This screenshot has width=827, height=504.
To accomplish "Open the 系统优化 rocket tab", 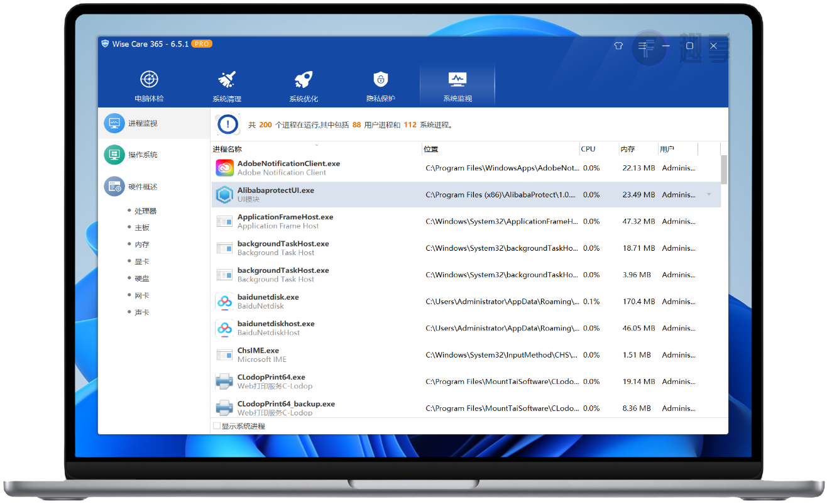I will click(304, 86).
